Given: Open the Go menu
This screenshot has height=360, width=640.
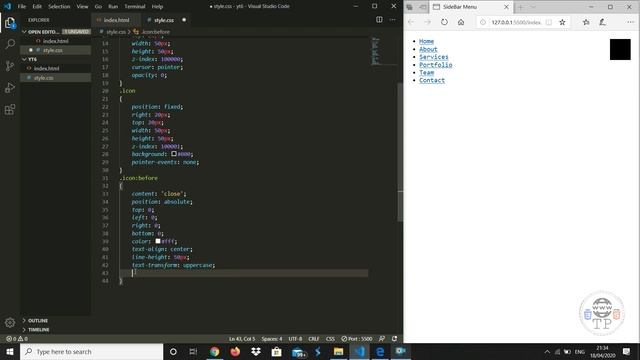Looking at the screenshot, I should 98,7.
